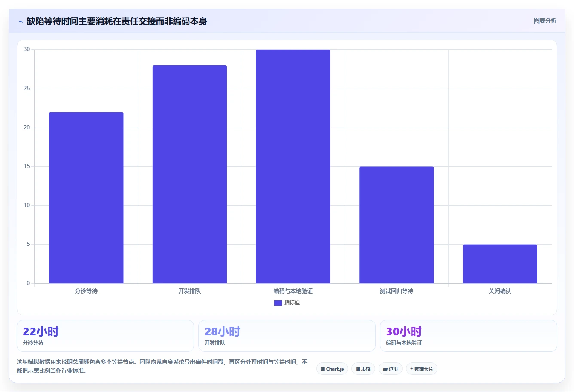574x392 pixels.
Task: Click the y-axis value 30
Action: 27,49
